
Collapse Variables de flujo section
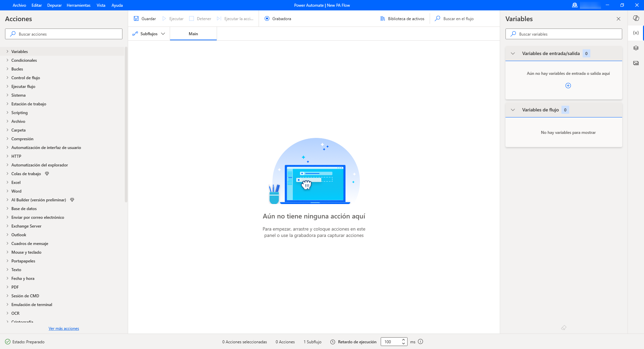point(513,110)
